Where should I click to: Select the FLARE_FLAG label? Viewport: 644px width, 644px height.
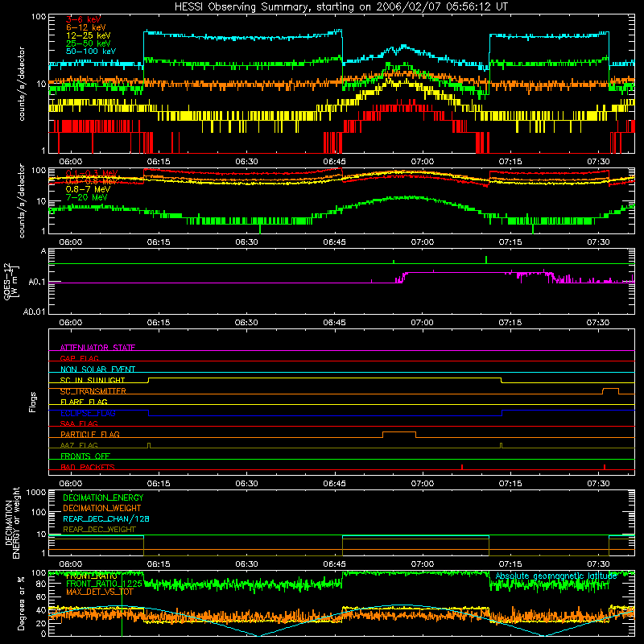[x=84, y=402]
